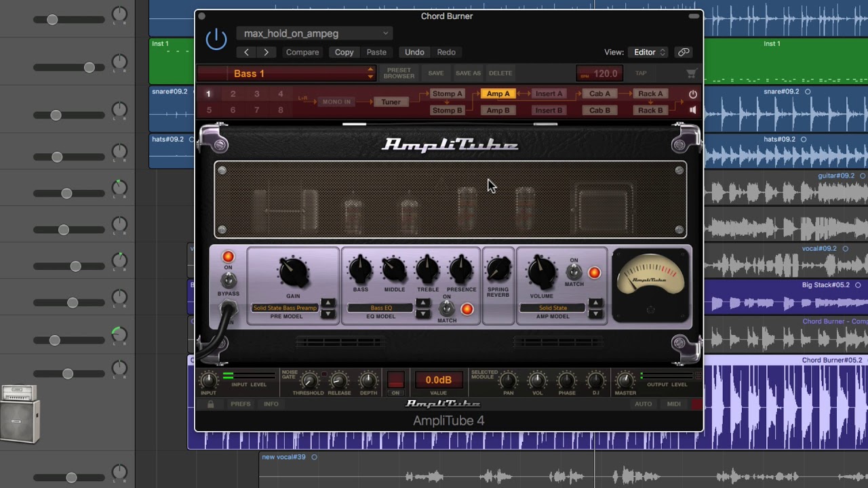
Task: Delete the current AmpliTube preset
Action: pyautogui.click(x=500, y=73)
